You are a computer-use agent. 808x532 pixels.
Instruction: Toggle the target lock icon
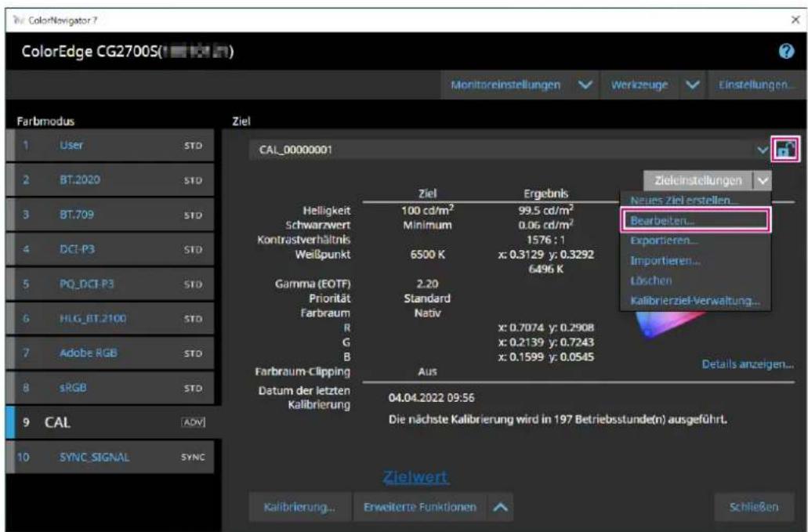[785, 150]
